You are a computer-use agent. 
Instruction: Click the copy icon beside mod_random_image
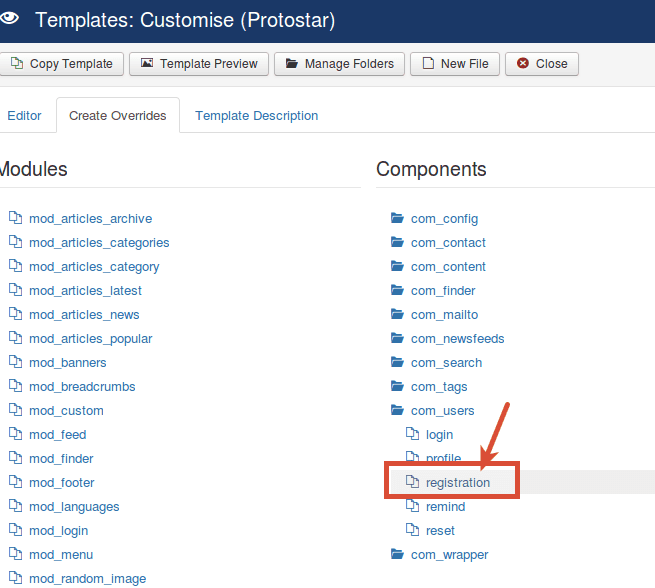(x=16, y=578)
